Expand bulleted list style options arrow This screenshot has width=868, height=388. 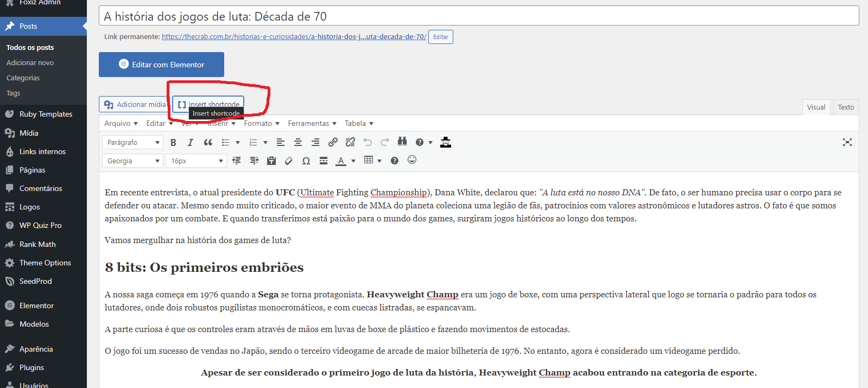238,143
